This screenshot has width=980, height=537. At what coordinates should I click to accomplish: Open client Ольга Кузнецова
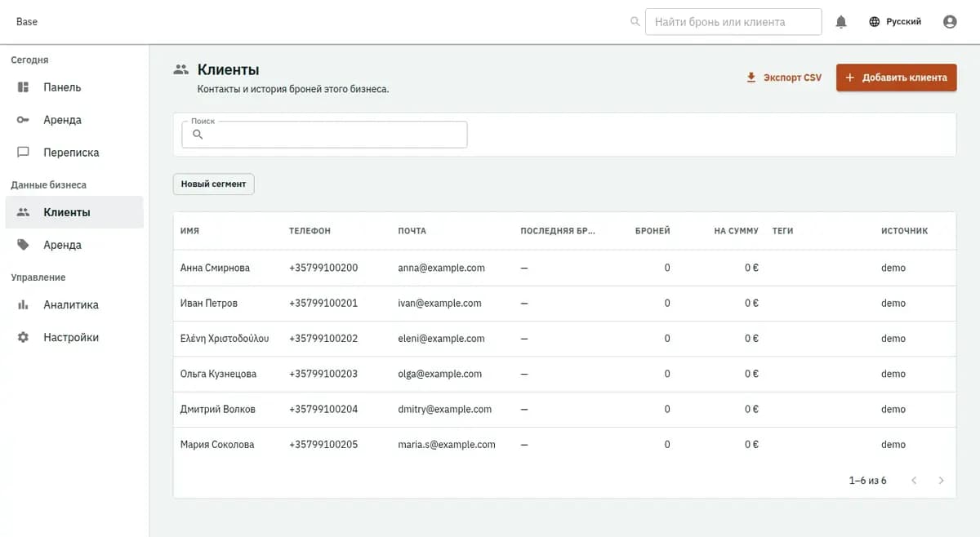pos(218,374)
